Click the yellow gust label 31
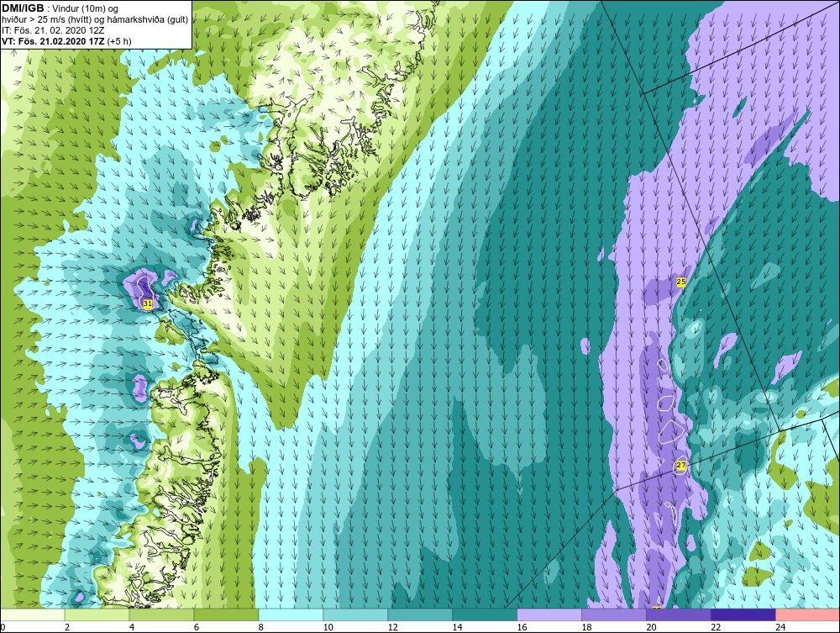840x633 pixels. (148, 304)
